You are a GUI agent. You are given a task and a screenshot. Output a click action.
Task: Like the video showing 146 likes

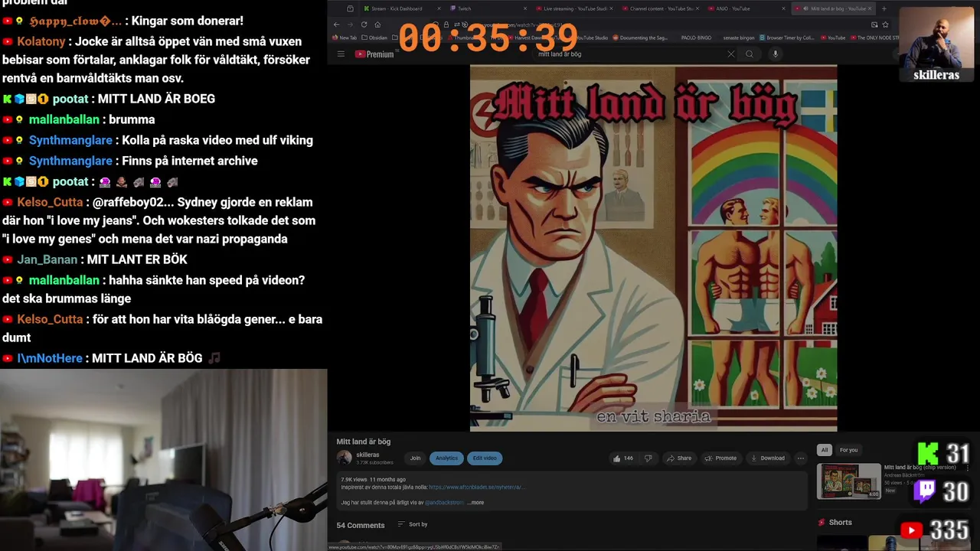tap(623, 458)
